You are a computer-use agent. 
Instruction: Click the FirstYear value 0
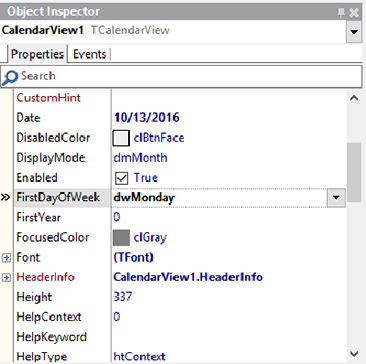point(117,218)
